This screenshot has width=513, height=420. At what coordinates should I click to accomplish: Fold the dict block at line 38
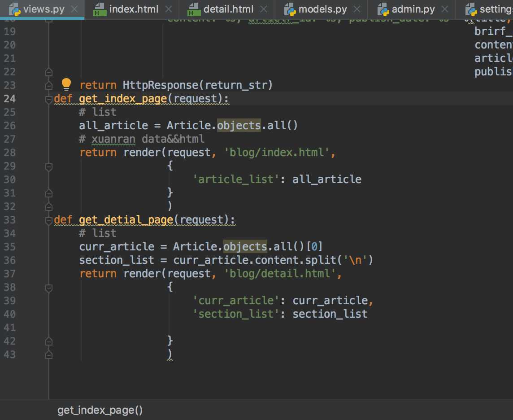coord(49,288)
